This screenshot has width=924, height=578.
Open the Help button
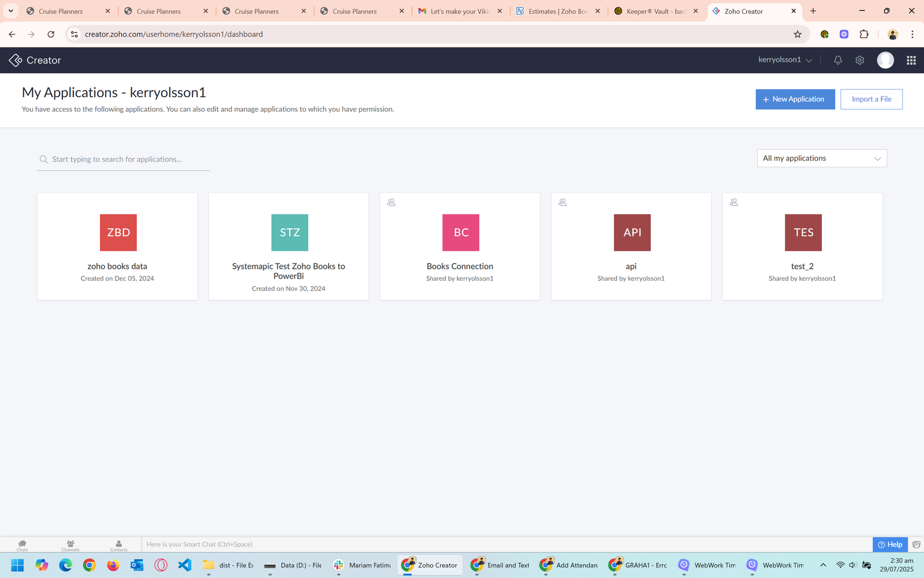[x=890, y=544]
